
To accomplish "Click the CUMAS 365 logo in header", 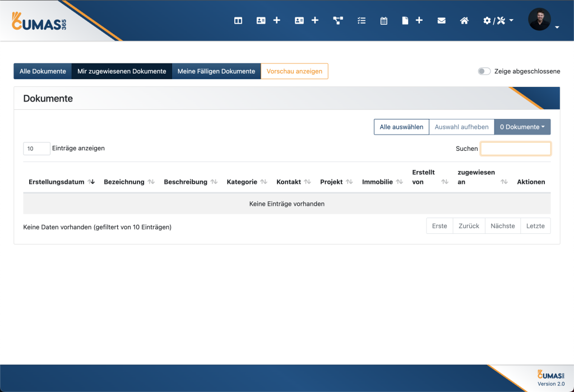I will coord(39,21).
